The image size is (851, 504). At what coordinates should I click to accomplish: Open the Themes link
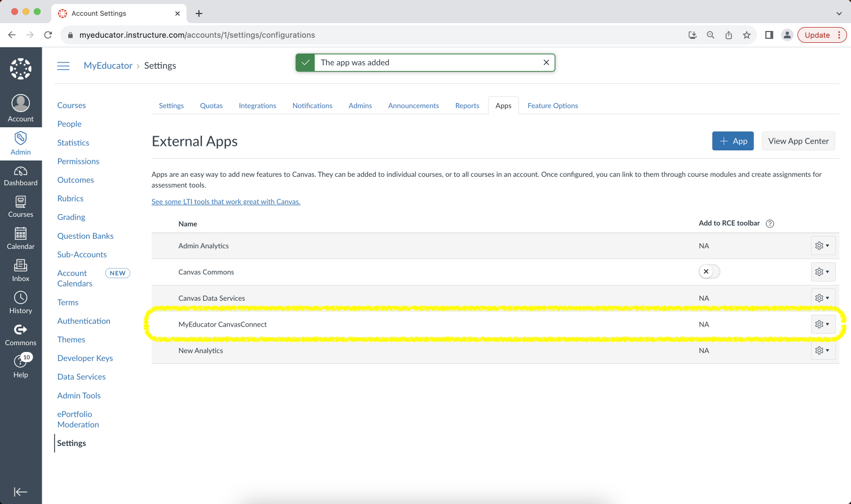point(71,340)
